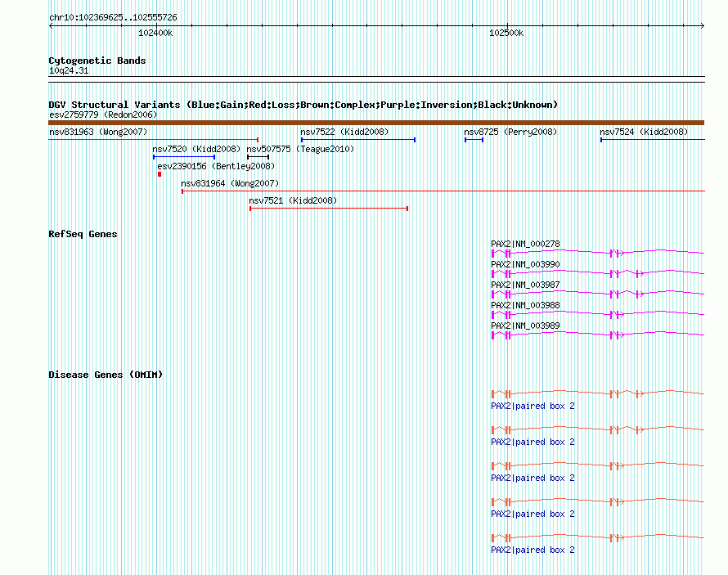Click the magenta gene glyph under PAX2|NM_003989
This screenshot has width=728, height=575.
[x=598, y=335]
